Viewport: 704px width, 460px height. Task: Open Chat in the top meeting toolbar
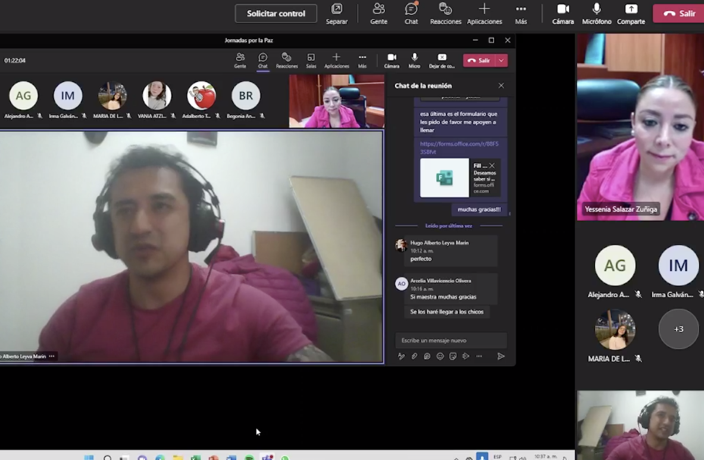tap(411, 14)
